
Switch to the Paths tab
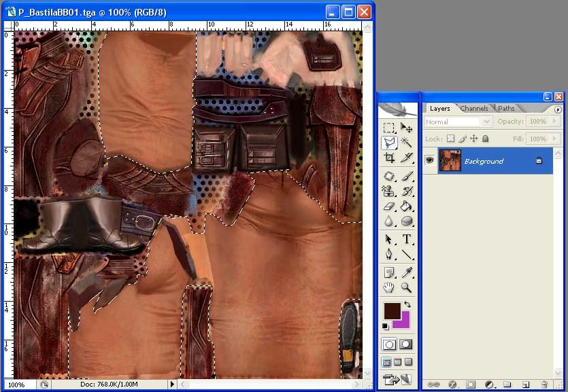pyautogui.click(x=506, y=109)
